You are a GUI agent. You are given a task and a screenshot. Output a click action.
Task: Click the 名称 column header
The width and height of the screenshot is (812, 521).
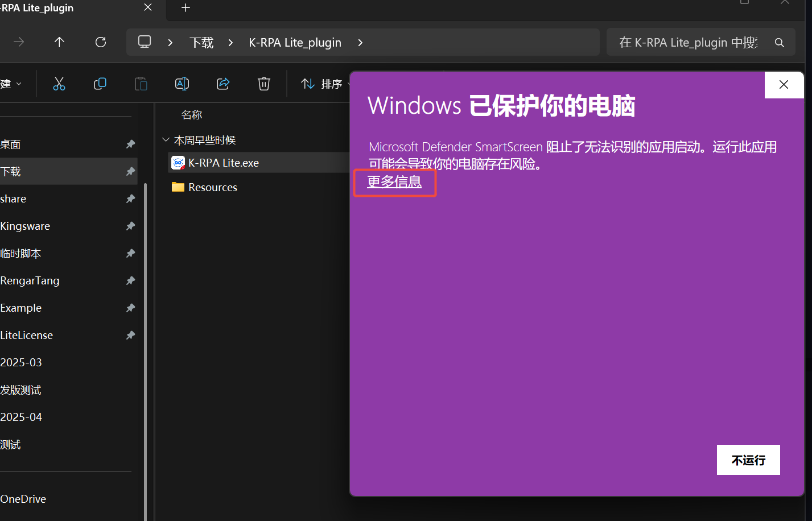coord(192,114)
